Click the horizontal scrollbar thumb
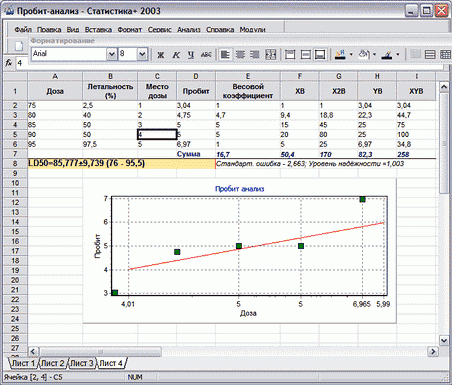 100,351
